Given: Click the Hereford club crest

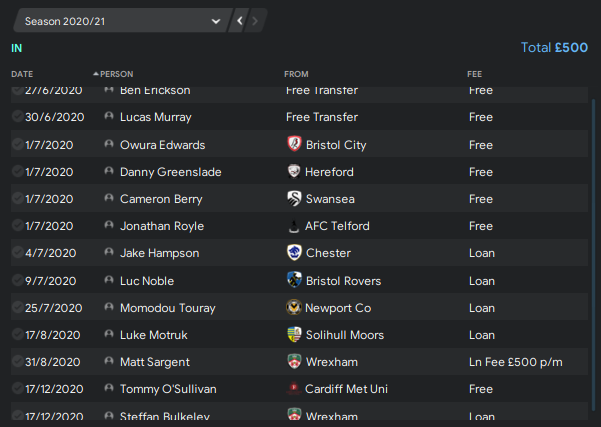Looking at the screenshot, I should click(x=294, y=171).
